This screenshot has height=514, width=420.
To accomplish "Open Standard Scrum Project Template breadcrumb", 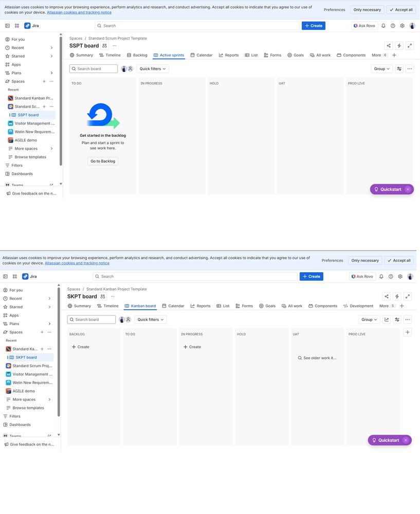I will (118, 39).
